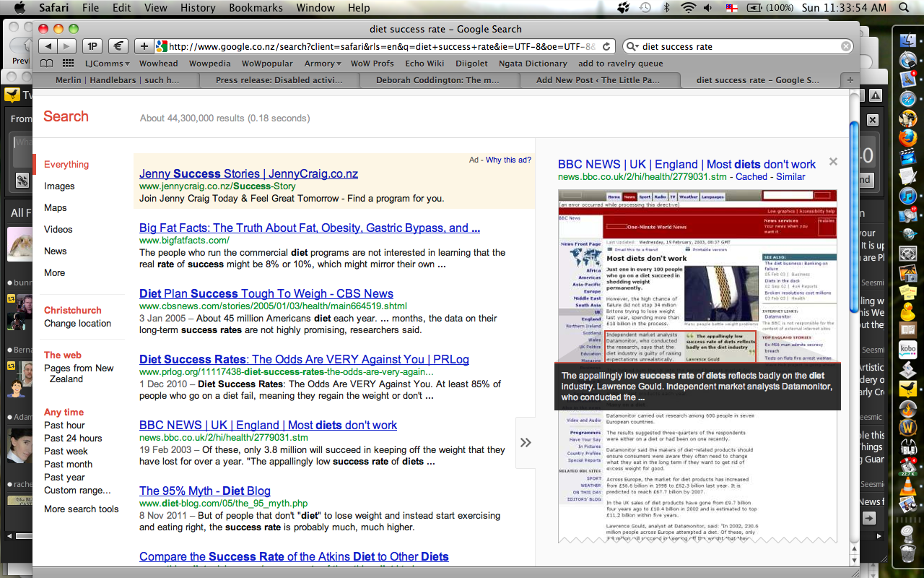Switch to Add New Post tab
The width and height of the screenshot is (924, 578).
[598, 80]
